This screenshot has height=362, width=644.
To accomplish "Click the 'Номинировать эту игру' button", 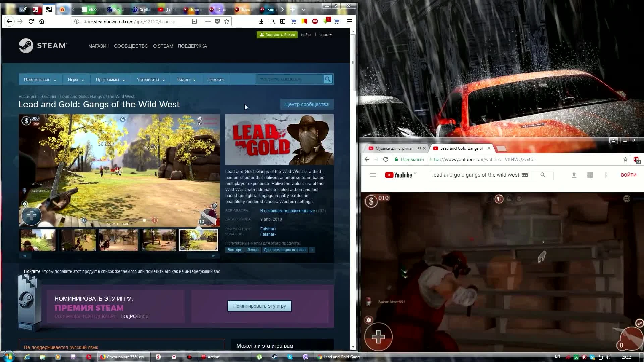I will pos(260,306).
